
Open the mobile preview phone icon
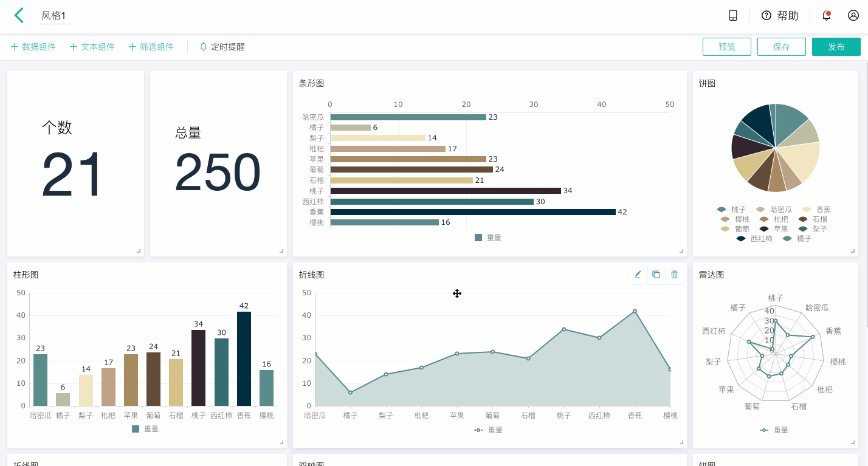[x=733, y=16]
